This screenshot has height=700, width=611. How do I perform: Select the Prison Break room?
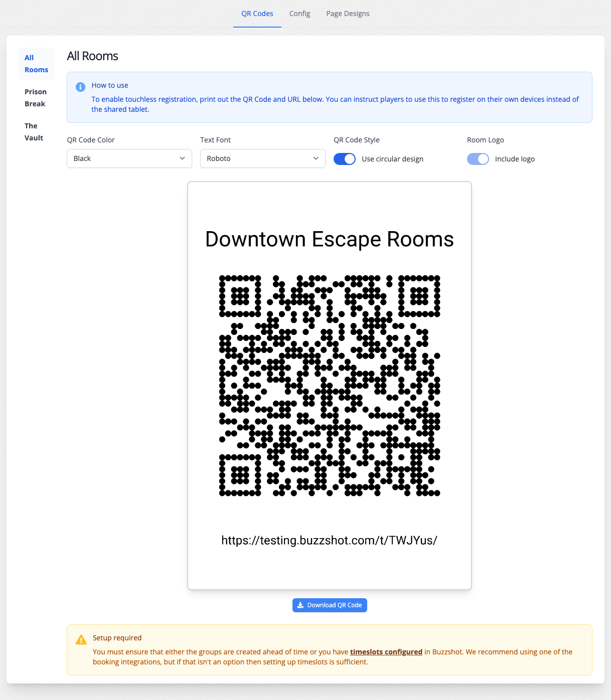pyautogui.click(x=36, y=98)
